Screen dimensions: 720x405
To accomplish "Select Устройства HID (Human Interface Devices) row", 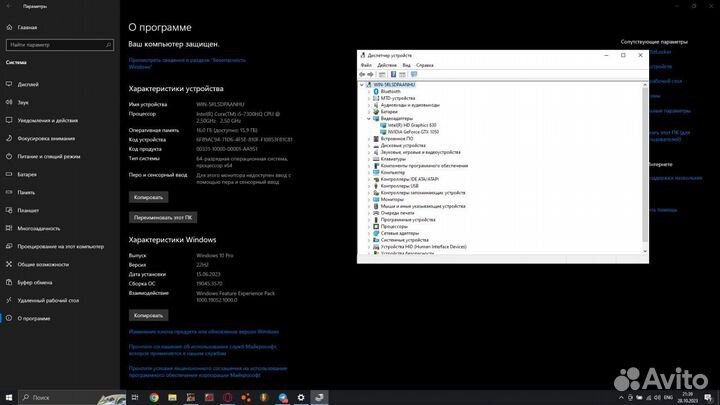I will click(x=423, y=247).
